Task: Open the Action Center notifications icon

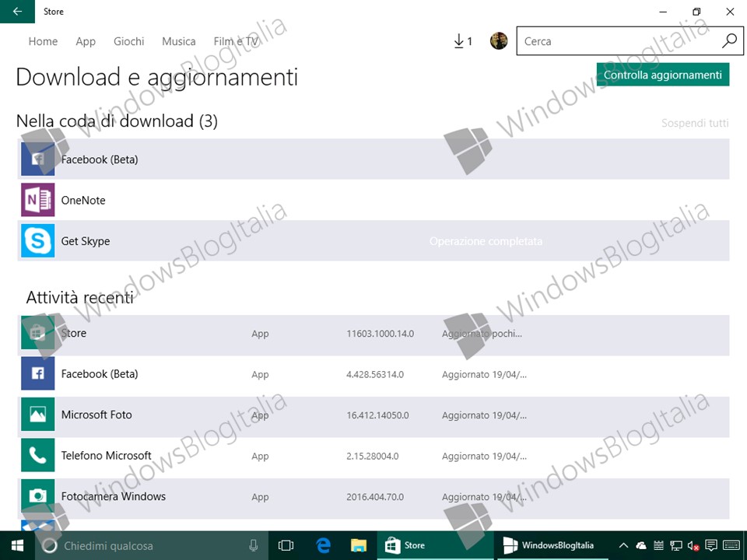Action: [710, 545]
